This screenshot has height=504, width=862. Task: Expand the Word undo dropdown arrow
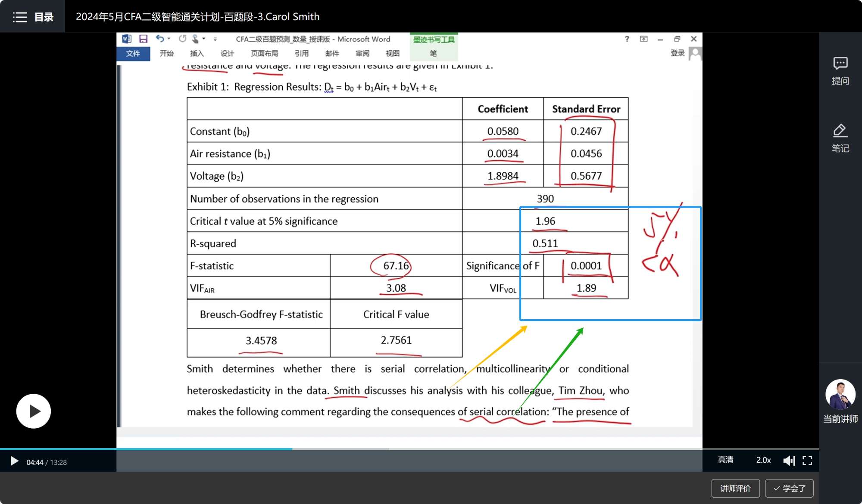pos(169,39)
